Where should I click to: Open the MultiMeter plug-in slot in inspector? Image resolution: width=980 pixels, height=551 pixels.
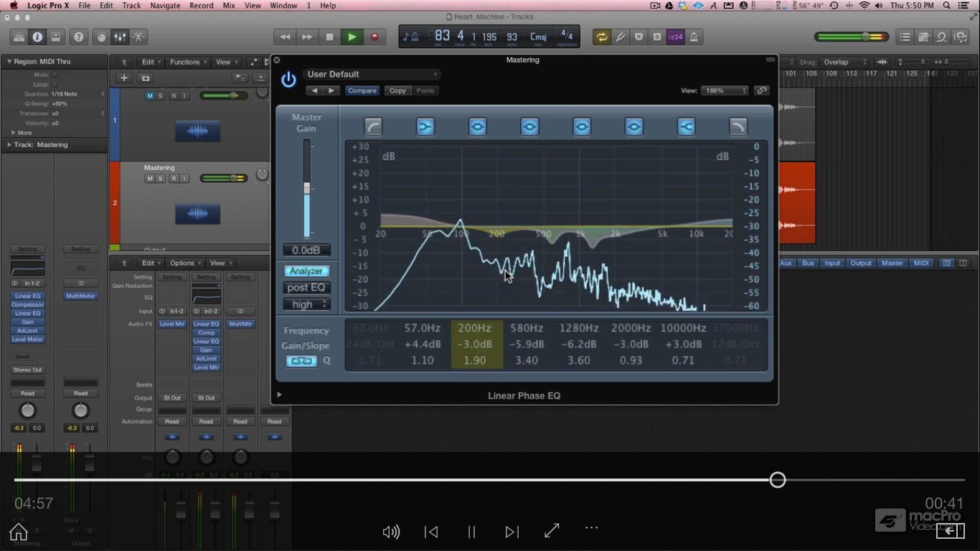(80, 296)
